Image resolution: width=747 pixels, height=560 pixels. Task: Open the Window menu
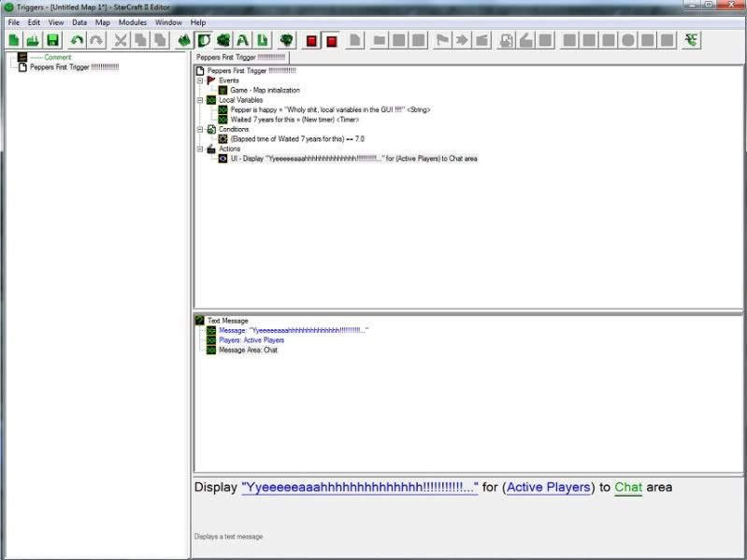tap(168, 22)
